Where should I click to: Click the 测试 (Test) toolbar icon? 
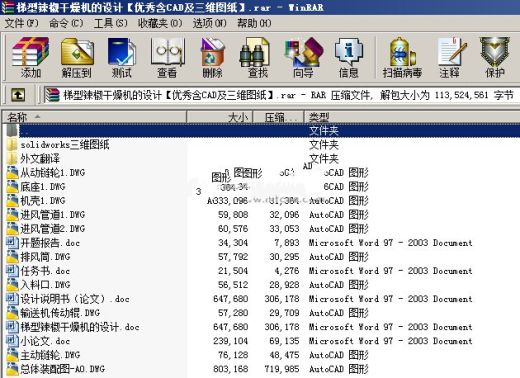[x=122, y=57]
